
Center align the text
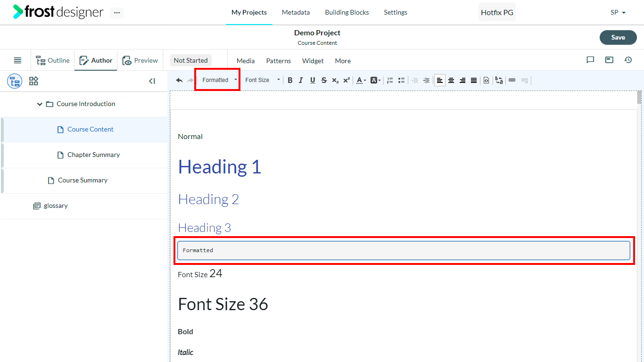(x=451, y=80)
